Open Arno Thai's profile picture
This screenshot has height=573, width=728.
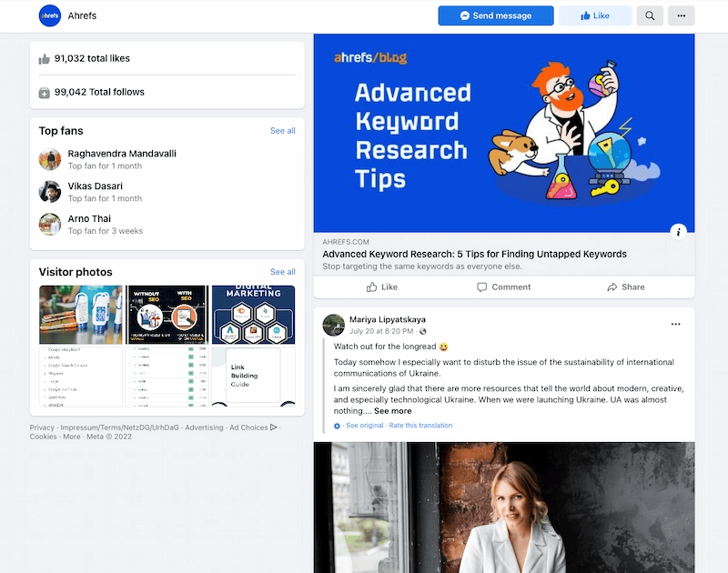pos(50,224)
